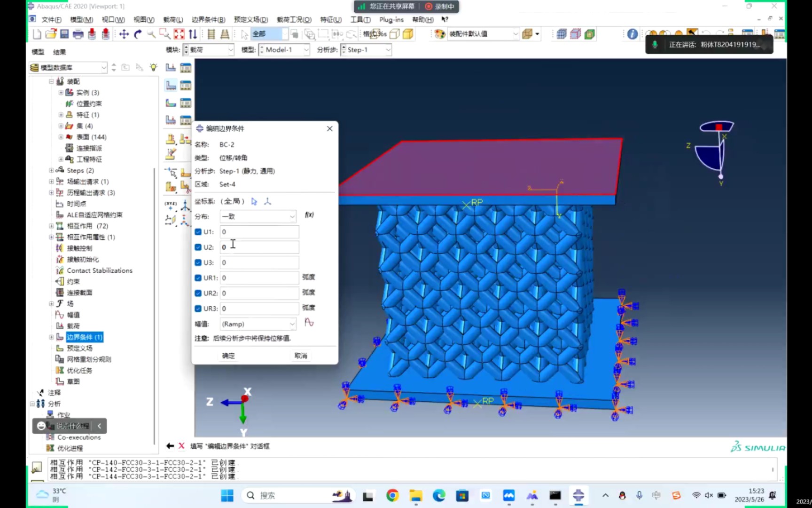Click the Create Datum Axis tool
The width and height of the screenshot is (812, 508).
point(185,205)
